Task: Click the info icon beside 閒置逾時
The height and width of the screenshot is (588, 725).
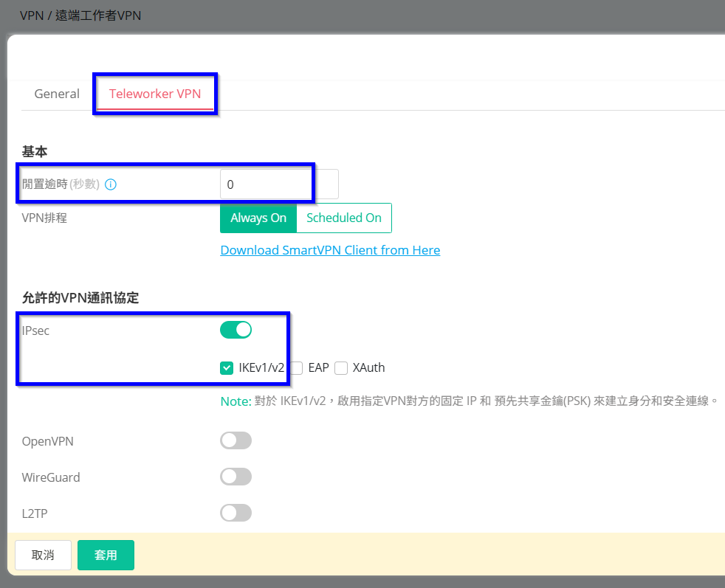Action: 111,184
